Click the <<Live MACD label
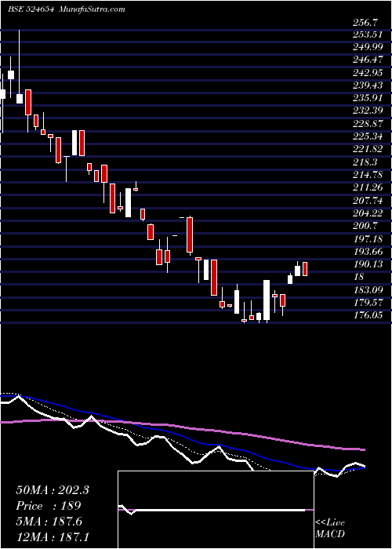The height and width of the screenshot is (549, 392). coord(330,529)
